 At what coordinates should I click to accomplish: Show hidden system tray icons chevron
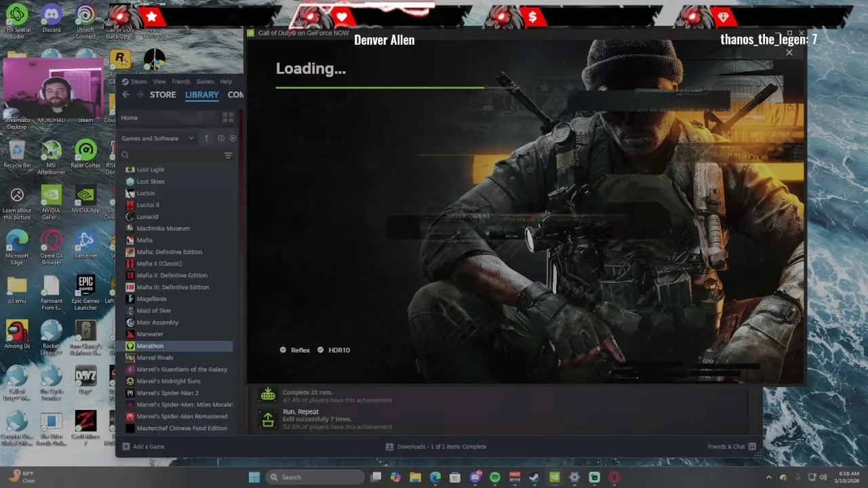768,477
